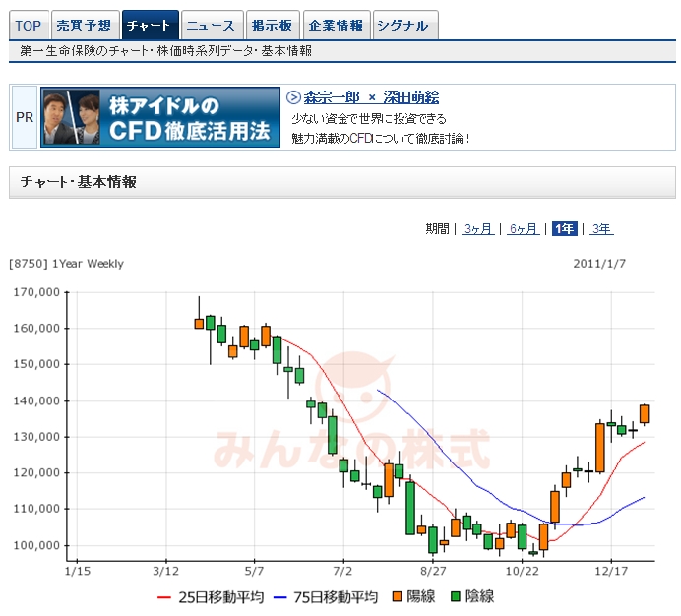681x616 pixels.
Task: Click the 140,000 y-axis label
Action: [x=36, y=400]
